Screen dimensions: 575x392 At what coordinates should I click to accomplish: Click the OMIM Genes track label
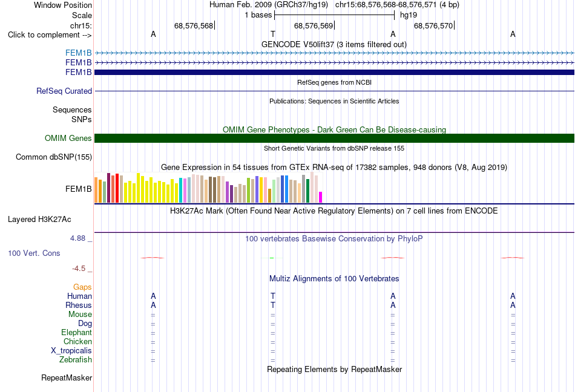[68, 138]
